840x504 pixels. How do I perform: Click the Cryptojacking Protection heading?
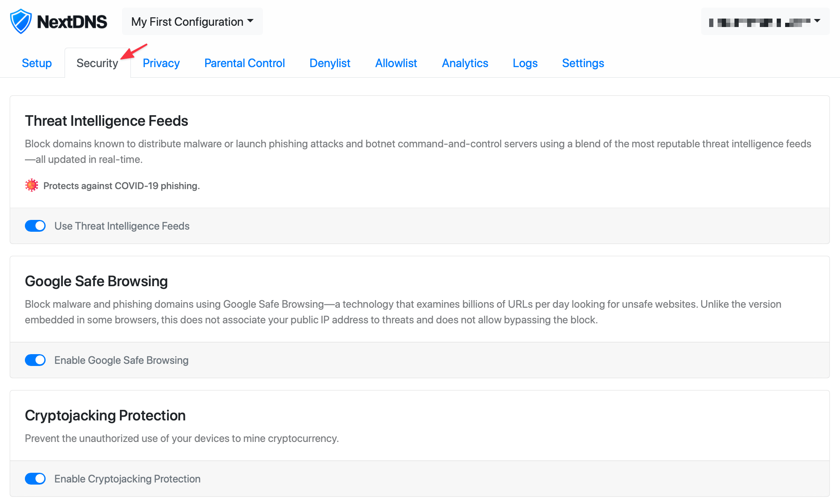pyautogui.click(x=105, y=415)
